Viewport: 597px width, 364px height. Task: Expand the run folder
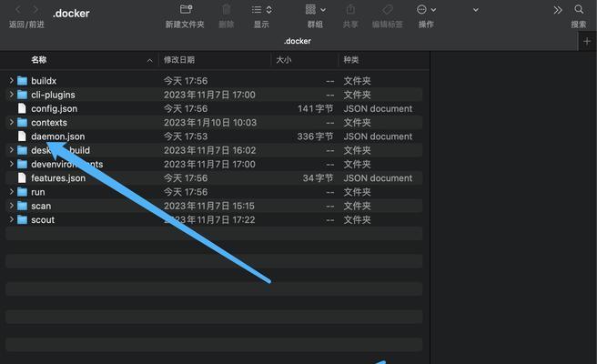pos(11,191)
